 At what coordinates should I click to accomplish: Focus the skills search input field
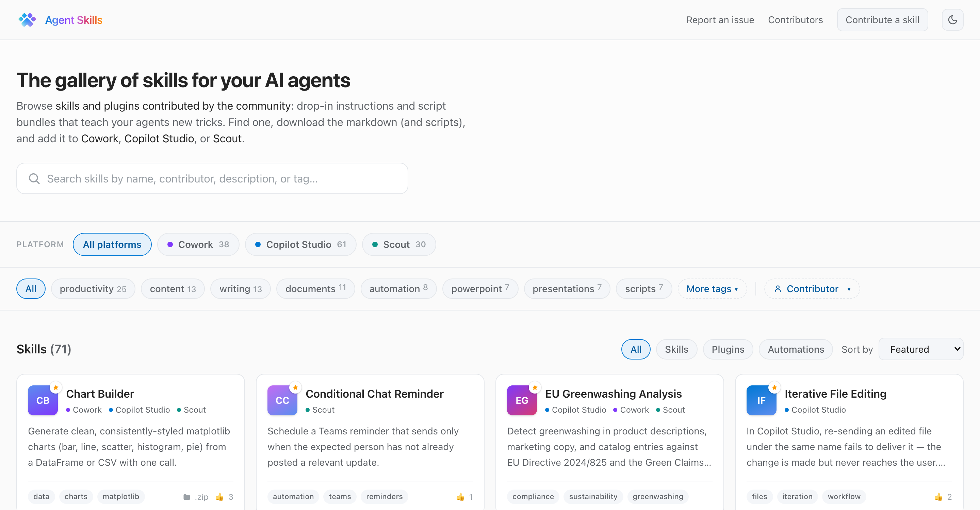point(212,178)
